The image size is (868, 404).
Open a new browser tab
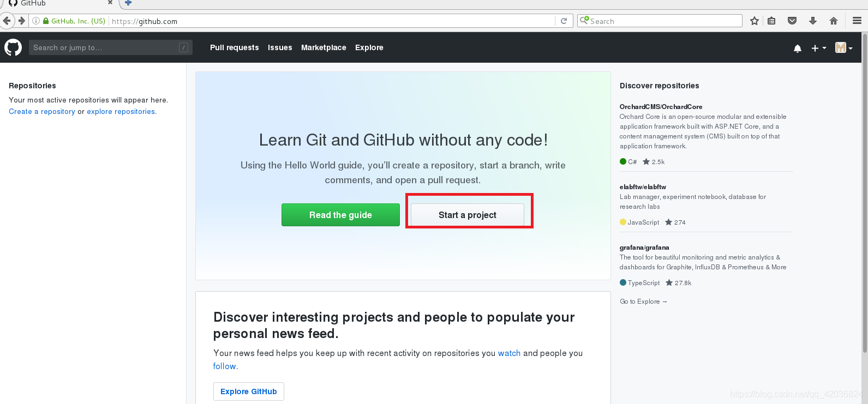[x=128, y=3]
